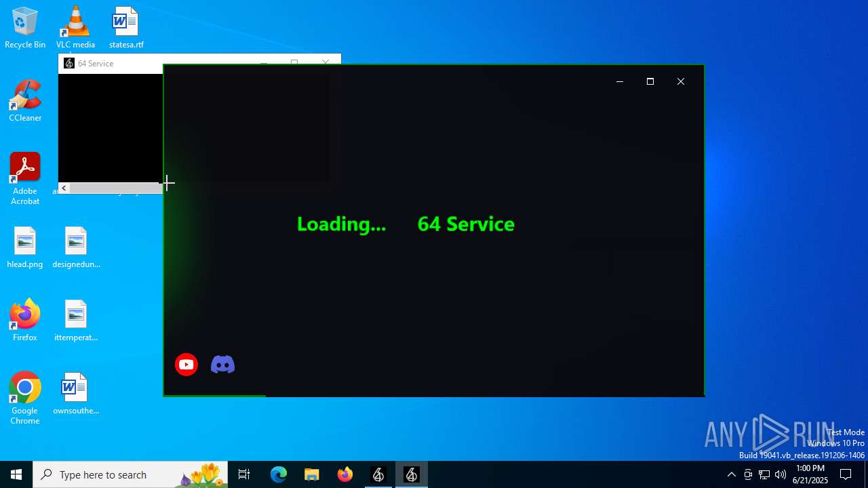Viewport: 868px width, 488px height.
Task: Select the ownsouthe... Word document
Action: (x=75, y=394)
